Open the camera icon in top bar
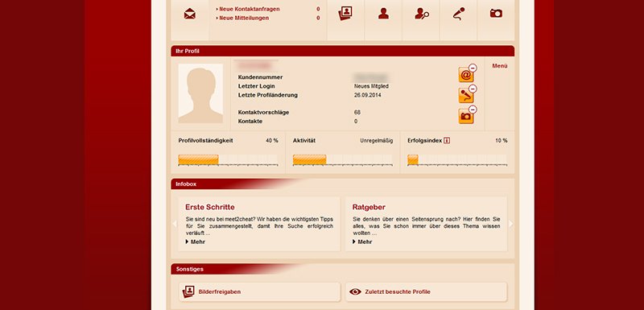 496,14
